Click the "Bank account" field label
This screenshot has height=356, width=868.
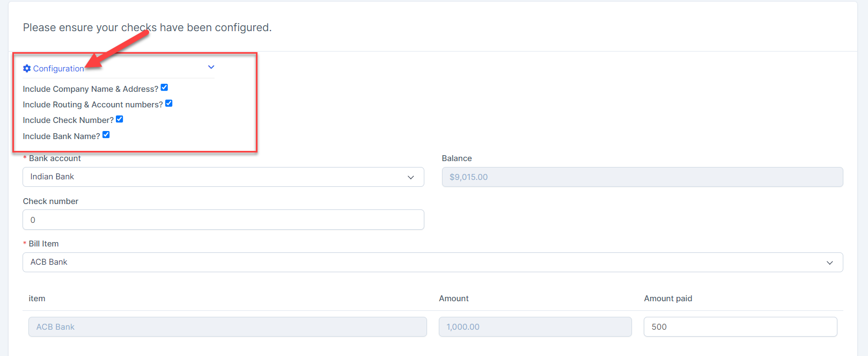pyautogui.click(x=55, y=158)
